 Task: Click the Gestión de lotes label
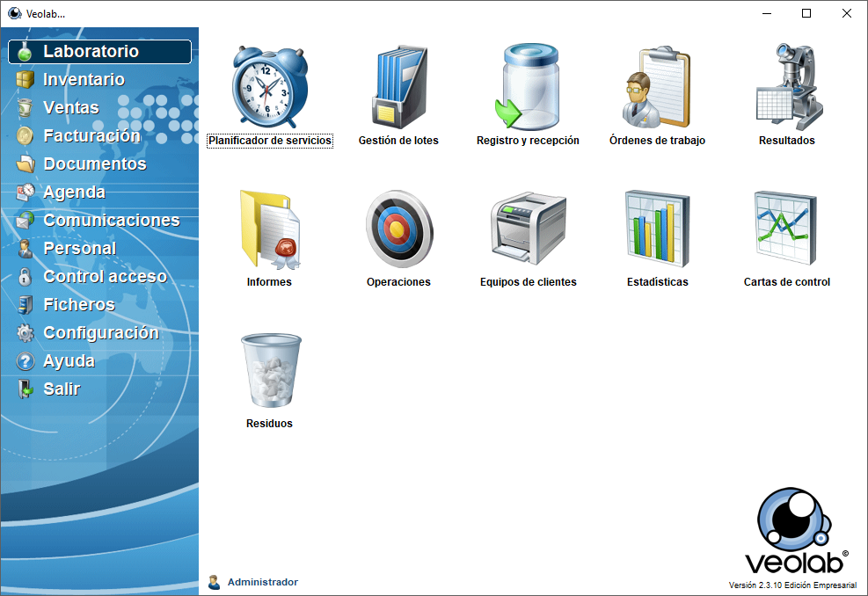[x=398, y=141]
